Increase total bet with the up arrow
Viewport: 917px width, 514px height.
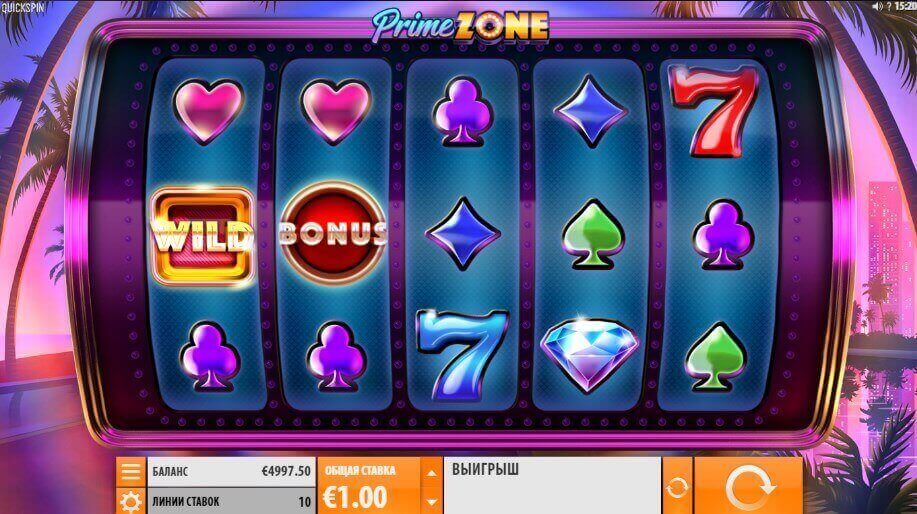432,472
